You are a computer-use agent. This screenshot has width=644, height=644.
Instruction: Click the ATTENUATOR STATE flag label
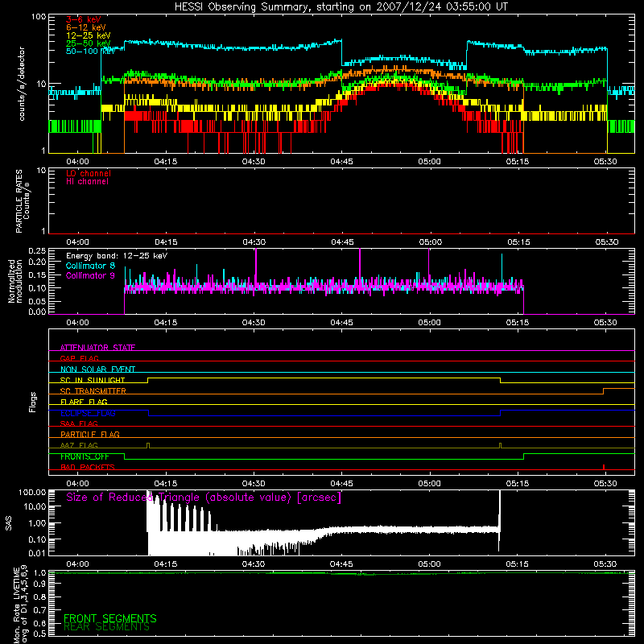point(97,348)
